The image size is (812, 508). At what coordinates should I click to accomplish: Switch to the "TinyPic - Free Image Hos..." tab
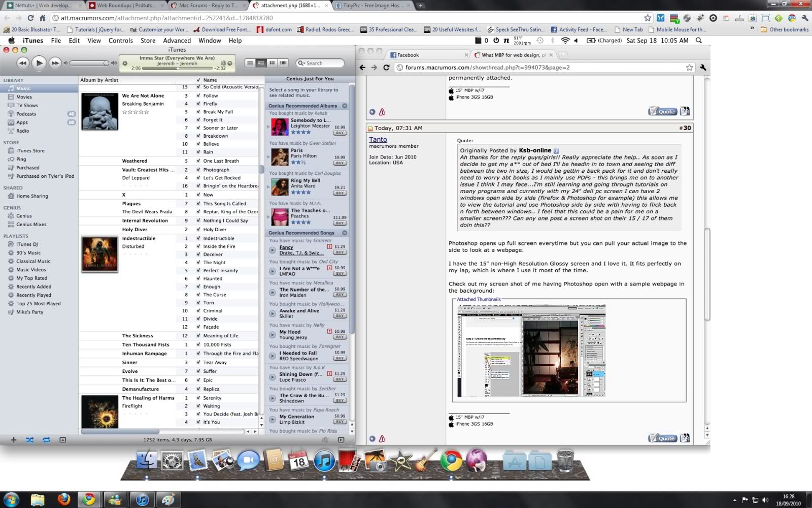[374, 6]
